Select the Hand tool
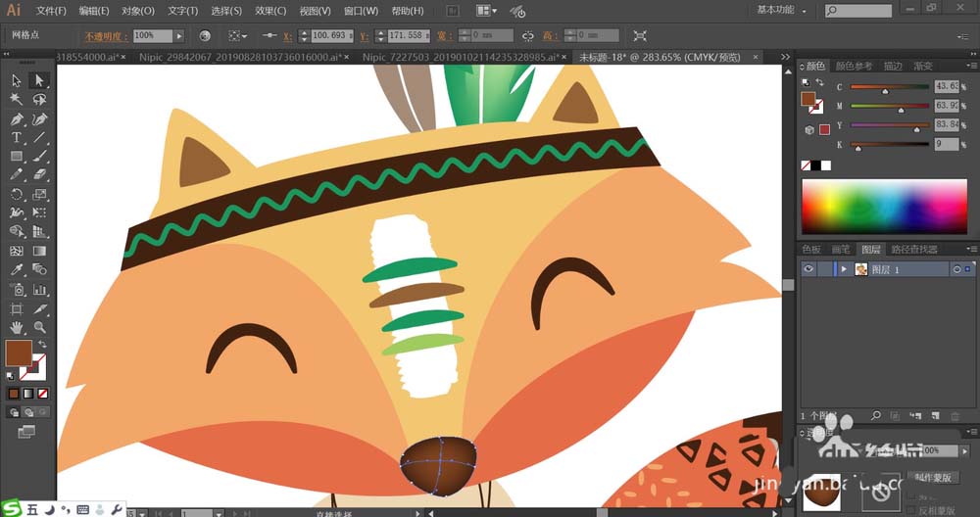Screen dimensions: 980x517 coord(17,327)
